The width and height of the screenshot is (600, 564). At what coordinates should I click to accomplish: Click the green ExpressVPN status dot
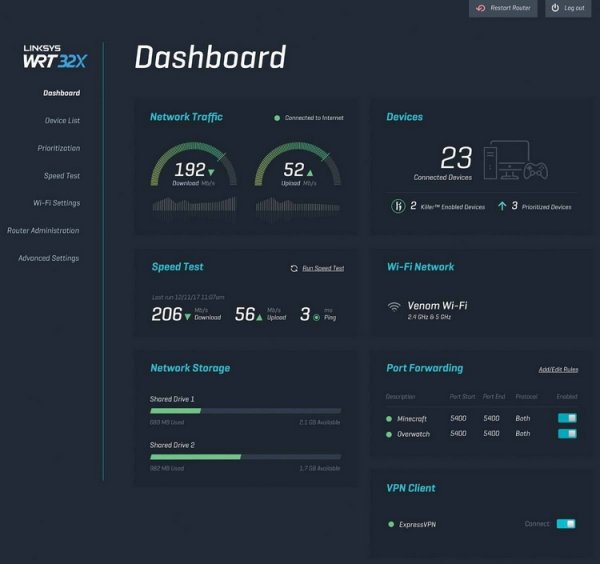[x=391, y=524]
